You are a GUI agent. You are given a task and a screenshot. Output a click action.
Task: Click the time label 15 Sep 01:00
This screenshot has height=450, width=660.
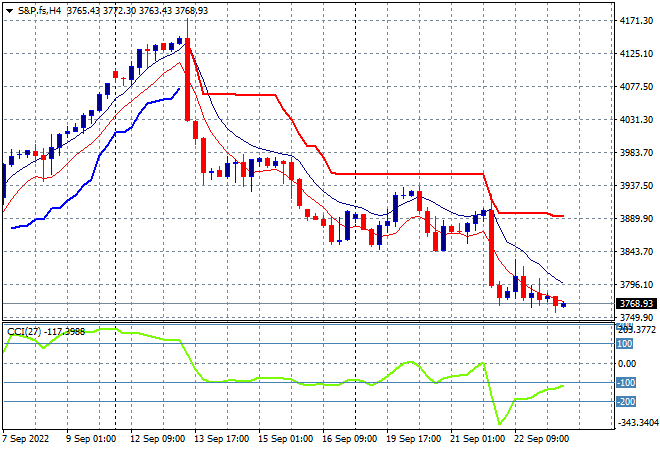pyautogui.click(x=285, y=439)
